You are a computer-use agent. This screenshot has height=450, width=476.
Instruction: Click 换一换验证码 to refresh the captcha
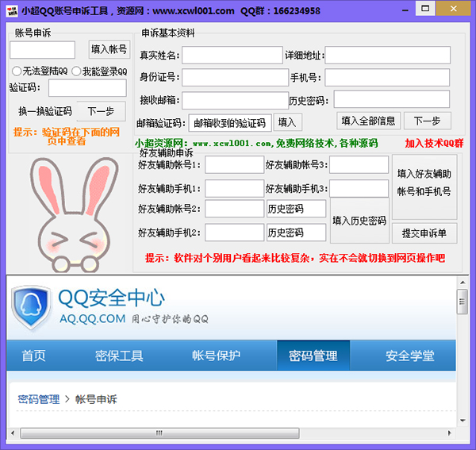click(45, 111)
